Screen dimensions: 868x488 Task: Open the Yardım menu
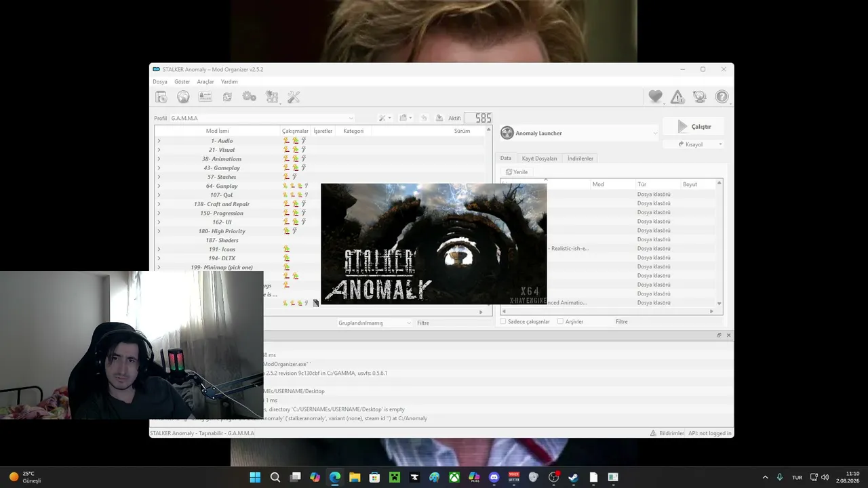pos(229,82)
